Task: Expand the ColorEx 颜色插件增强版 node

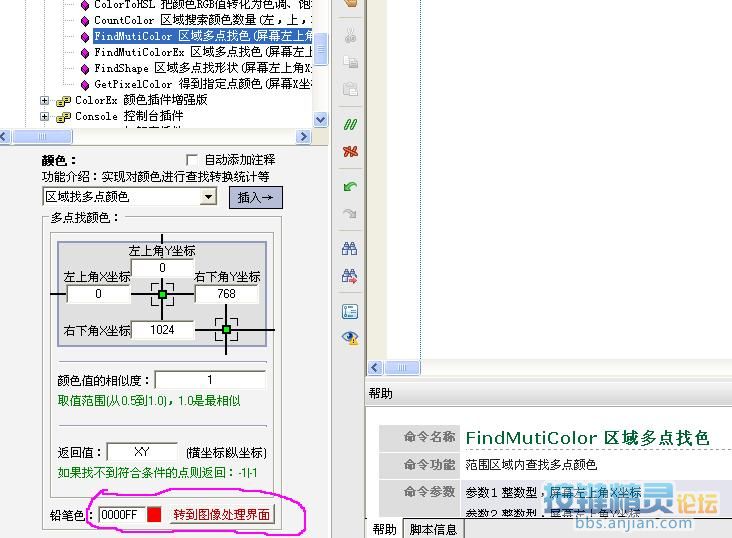Action: [44, 100]
